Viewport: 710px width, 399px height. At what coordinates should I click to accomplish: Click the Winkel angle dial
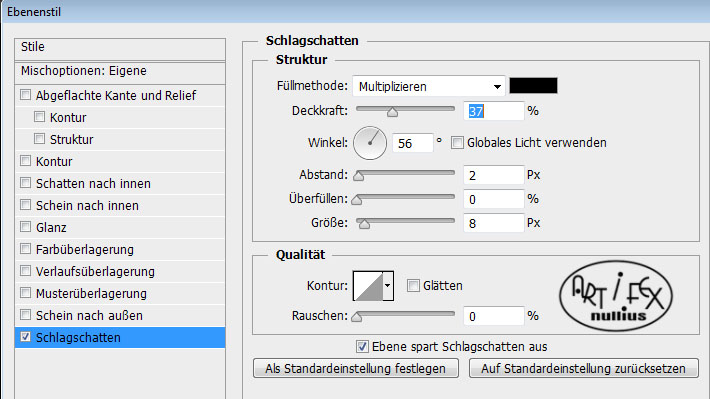pos(370,143)
